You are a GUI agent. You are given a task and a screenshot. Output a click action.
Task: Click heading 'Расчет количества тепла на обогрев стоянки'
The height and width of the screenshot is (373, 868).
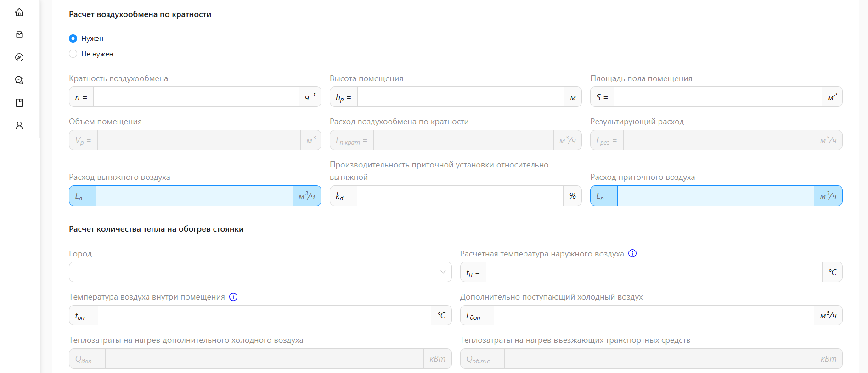[x=156, y=229]
